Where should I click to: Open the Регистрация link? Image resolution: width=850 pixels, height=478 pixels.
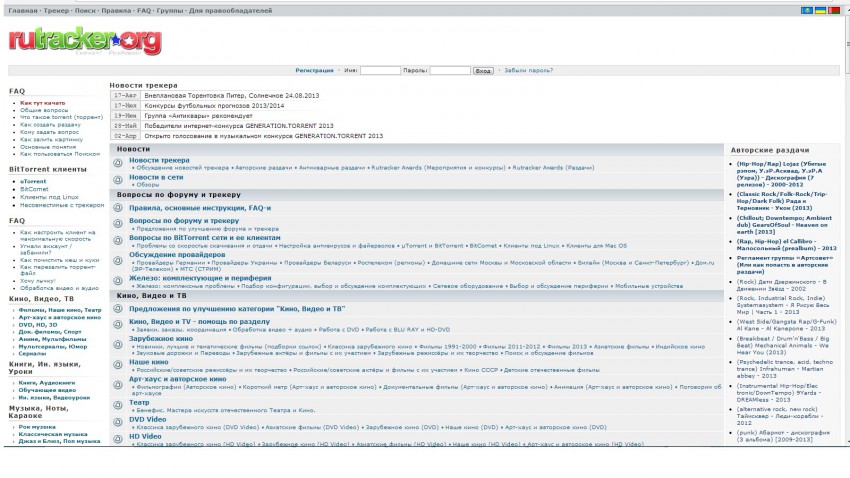pos(314,71)
